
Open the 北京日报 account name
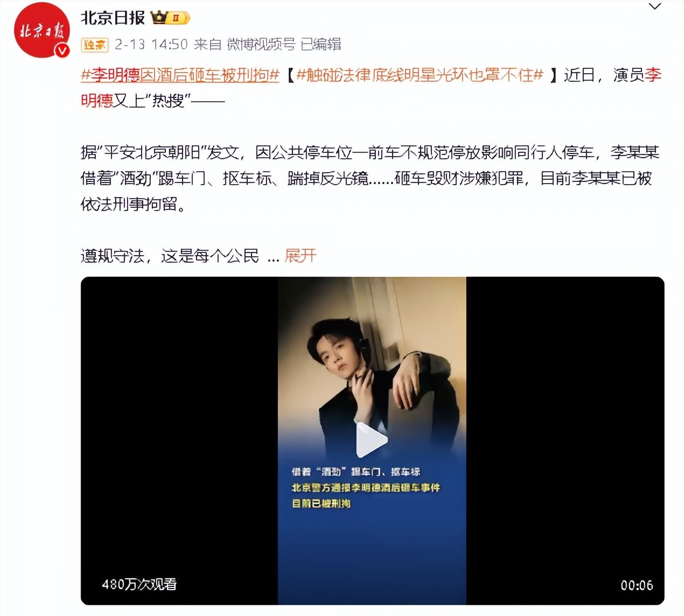point(113,18)
